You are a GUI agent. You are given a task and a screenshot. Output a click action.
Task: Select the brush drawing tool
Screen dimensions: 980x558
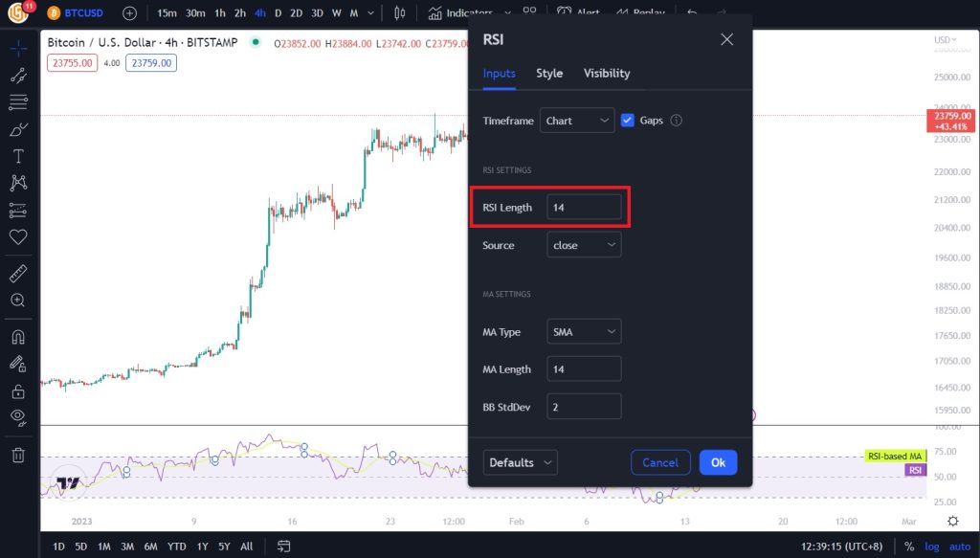coord(18,129)
